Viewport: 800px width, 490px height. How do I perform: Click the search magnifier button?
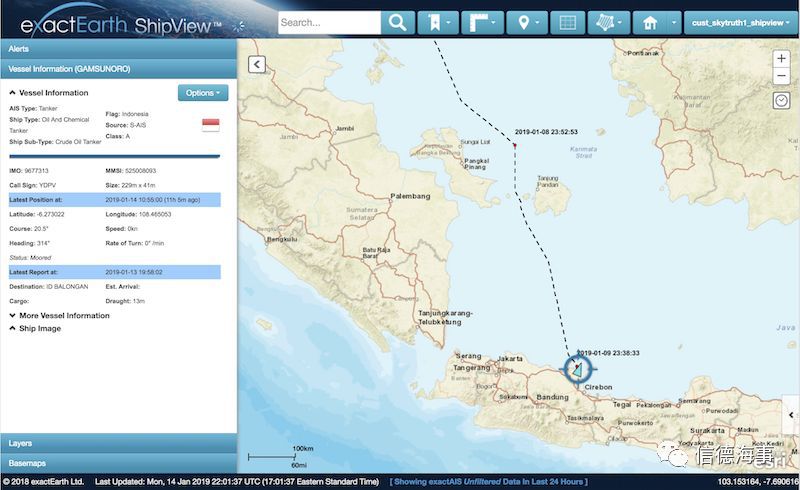coord(397,22)
